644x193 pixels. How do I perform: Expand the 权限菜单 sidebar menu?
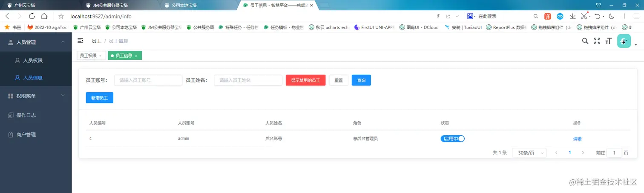[36, 96]
